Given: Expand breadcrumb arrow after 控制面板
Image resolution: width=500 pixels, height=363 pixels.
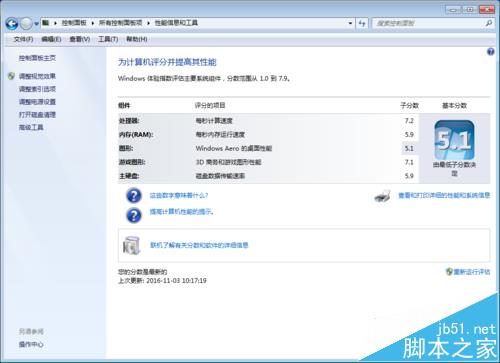Looking at the screenshot, I should (x=92, y=23).
